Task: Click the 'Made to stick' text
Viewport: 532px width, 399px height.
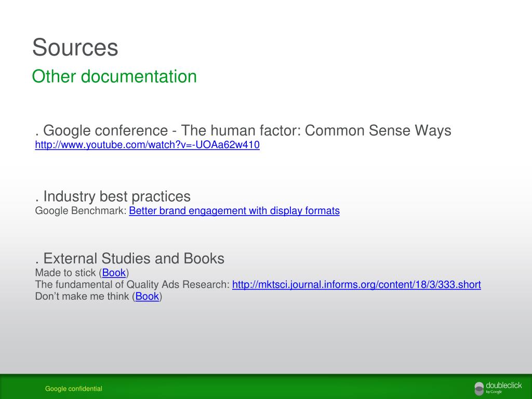Action: 65,273
